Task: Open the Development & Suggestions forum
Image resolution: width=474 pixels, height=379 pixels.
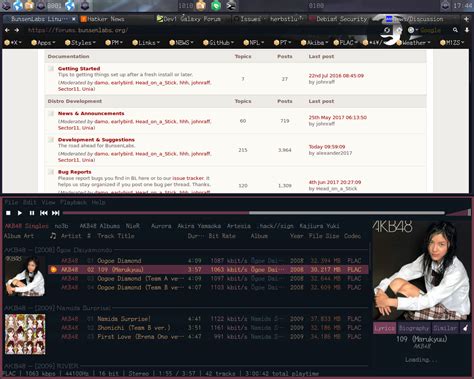Action: (96, 140)
